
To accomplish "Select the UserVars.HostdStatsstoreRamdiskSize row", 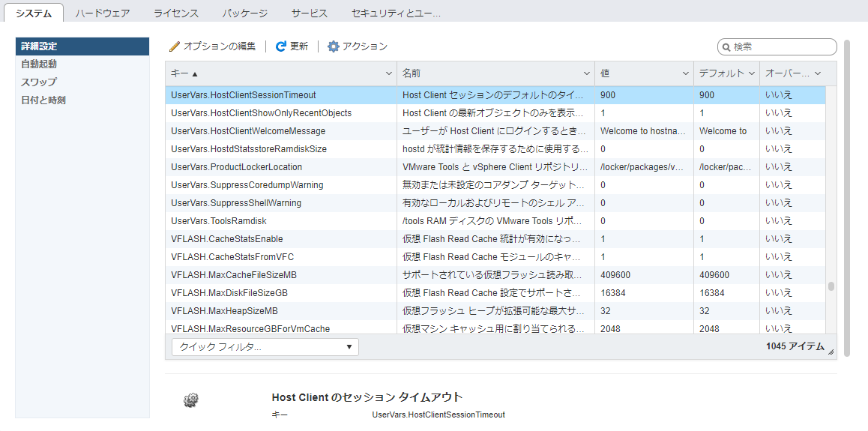I will coord(495,149).
